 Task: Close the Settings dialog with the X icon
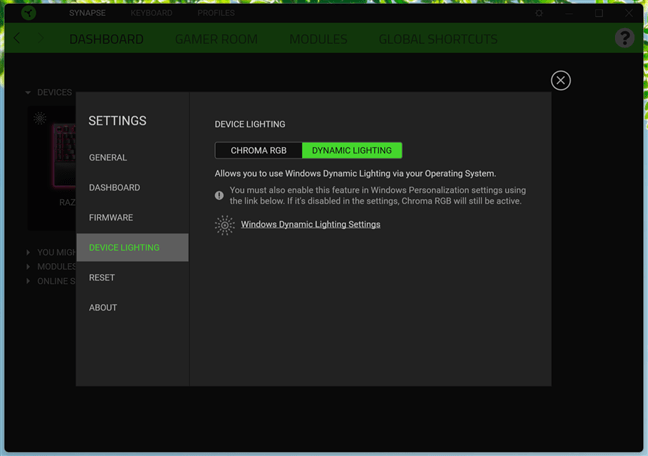point(561,80)
